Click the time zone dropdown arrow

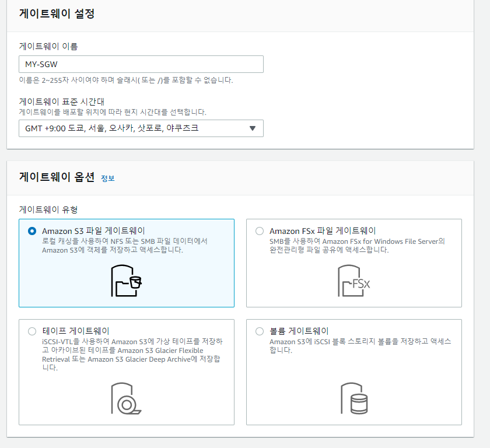(x=253, y=128)
